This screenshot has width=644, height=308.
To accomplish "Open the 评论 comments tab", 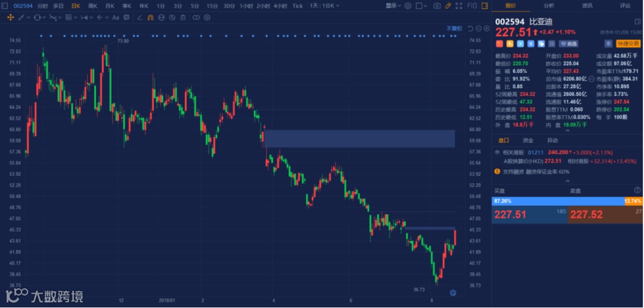I will pyautogui.click(x=625, y=6).
